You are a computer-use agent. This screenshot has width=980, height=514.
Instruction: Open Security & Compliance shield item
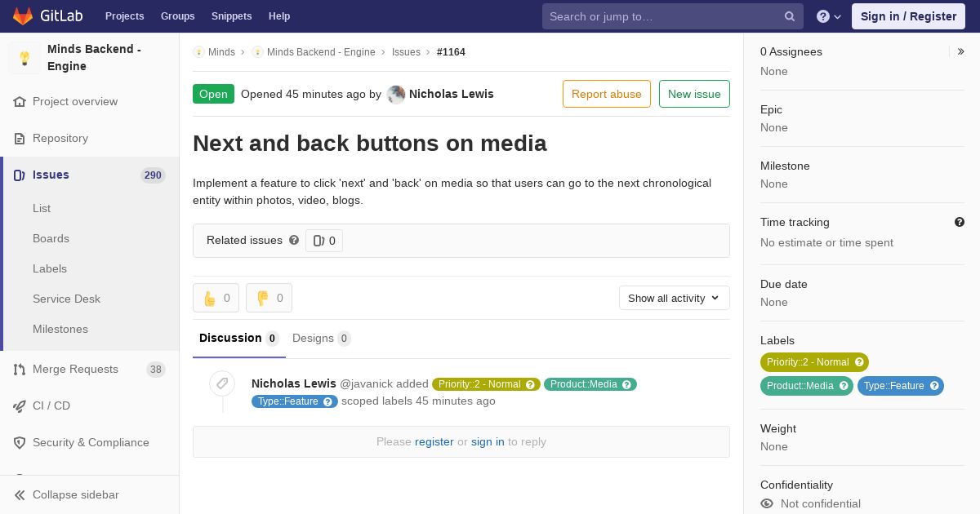[x=90, y=442]
